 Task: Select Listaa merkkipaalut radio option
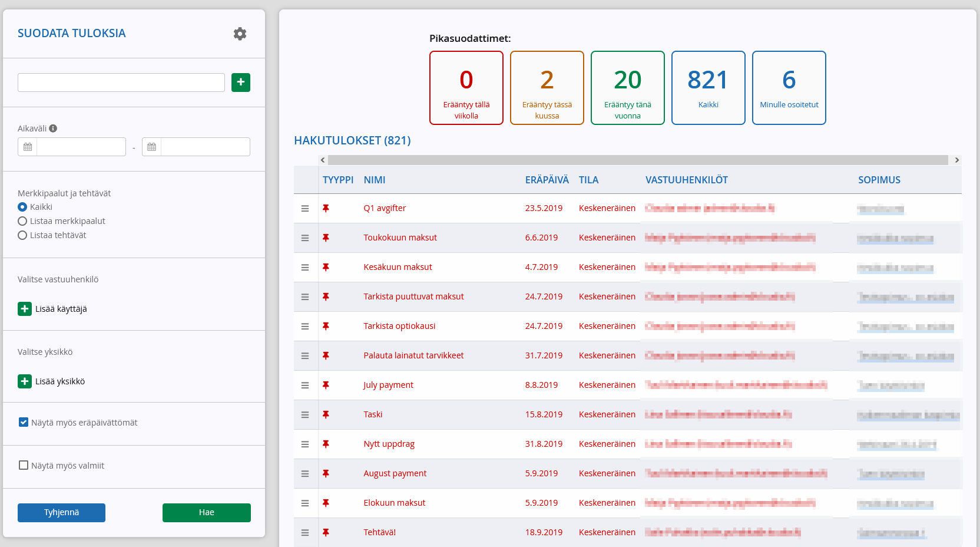coord(22,221)
